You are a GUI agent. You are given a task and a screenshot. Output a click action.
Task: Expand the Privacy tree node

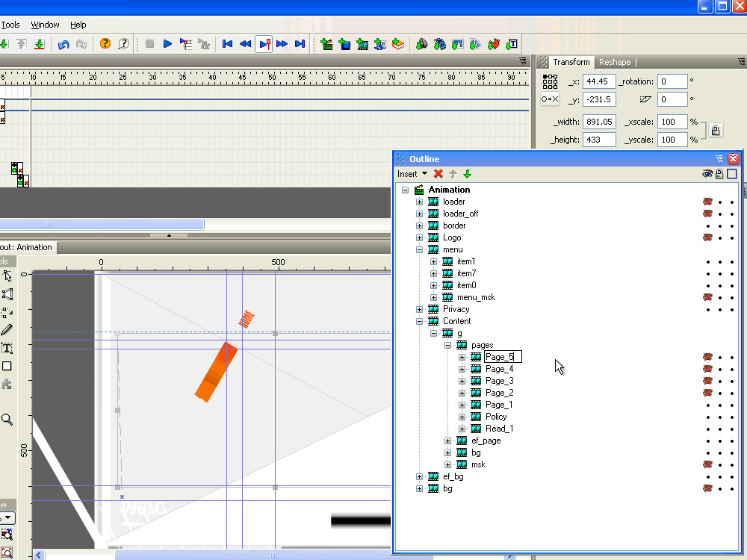click(419, 309)
